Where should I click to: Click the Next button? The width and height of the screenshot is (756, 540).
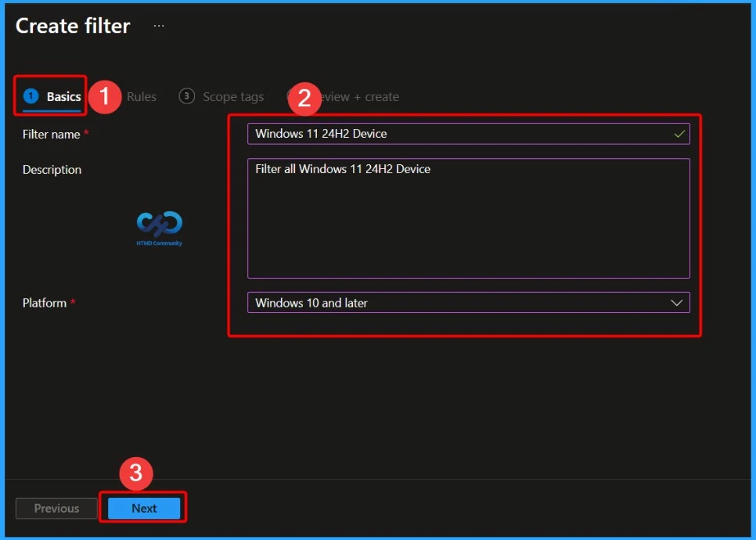tap(144, 508)
